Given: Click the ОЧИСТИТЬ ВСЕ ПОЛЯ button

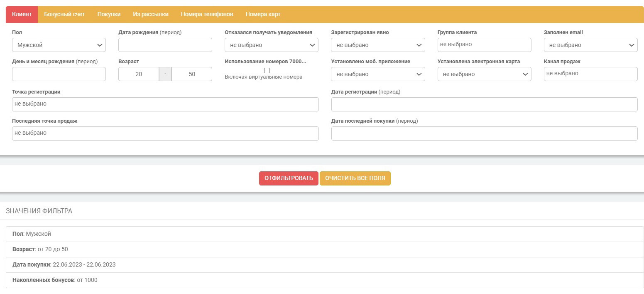Looking at the screenshot, I should 355,178.
